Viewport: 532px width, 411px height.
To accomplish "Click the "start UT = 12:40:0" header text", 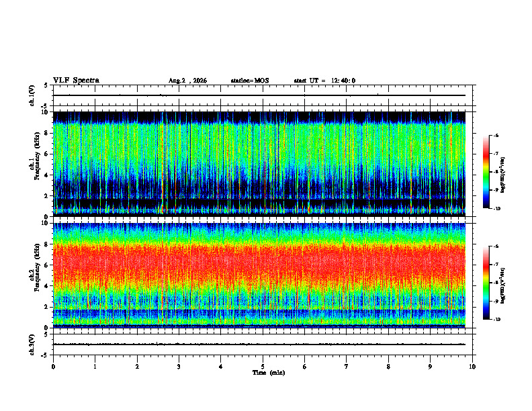I will [x=324, y=81].
